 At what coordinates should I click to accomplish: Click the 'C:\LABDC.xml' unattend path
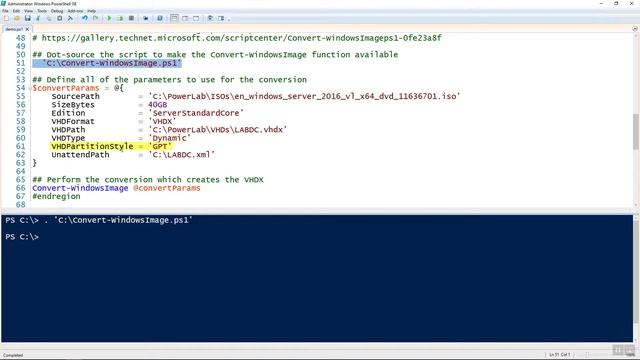pyautogui.click(x=182, y=155)
